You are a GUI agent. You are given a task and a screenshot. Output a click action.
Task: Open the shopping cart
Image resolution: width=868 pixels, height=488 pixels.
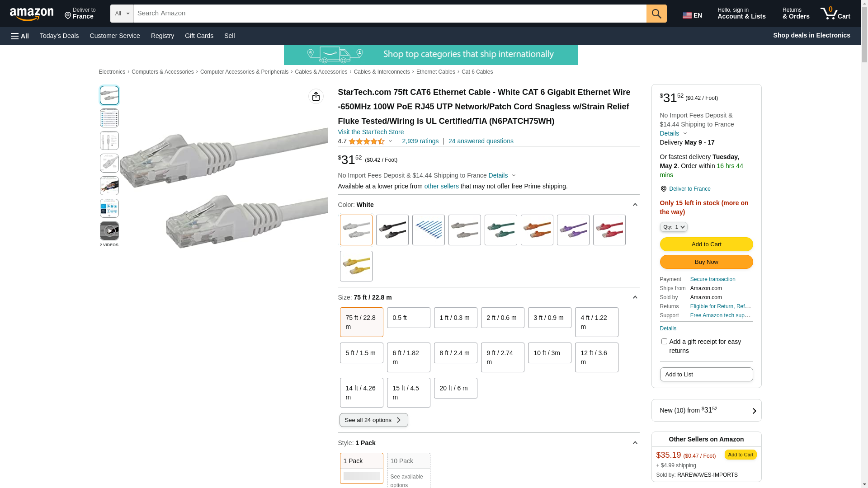pyautogui.click(x=835, y=14)
